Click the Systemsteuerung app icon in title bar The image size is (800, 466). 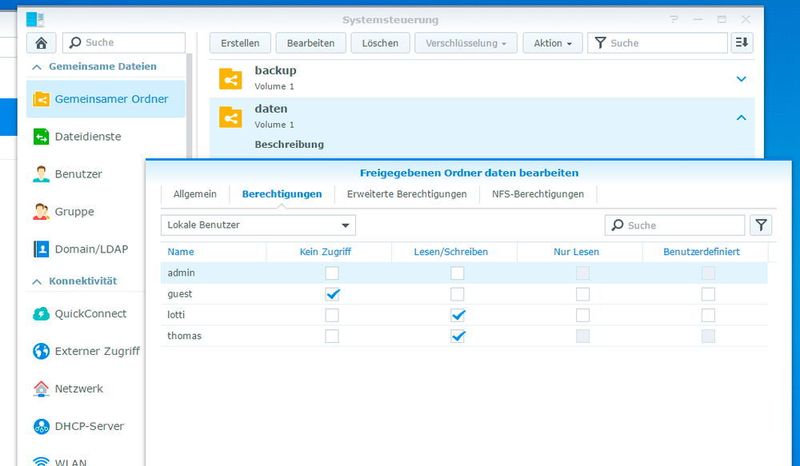35,19
